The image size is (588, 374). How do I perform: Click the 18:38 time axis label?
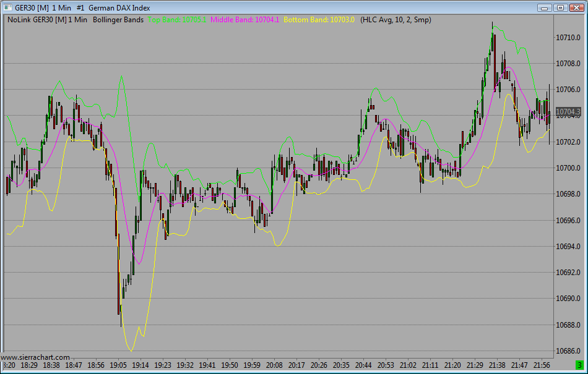[51, 365]
